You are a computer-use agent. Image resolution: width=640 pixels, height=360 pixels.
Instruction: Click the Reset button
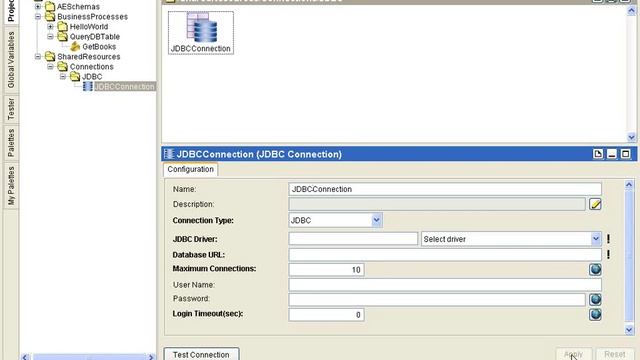point(615,354)
